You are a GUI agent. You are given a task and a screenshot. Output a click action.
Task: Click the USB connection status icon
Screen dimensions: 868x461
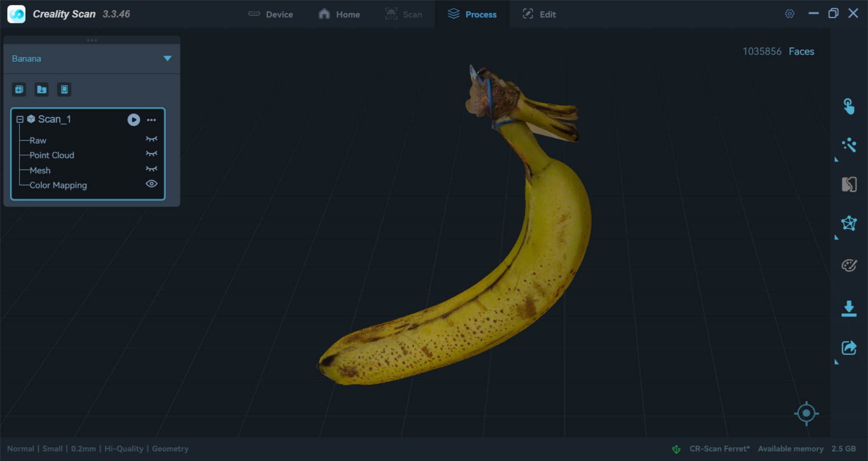pos(676,449)
